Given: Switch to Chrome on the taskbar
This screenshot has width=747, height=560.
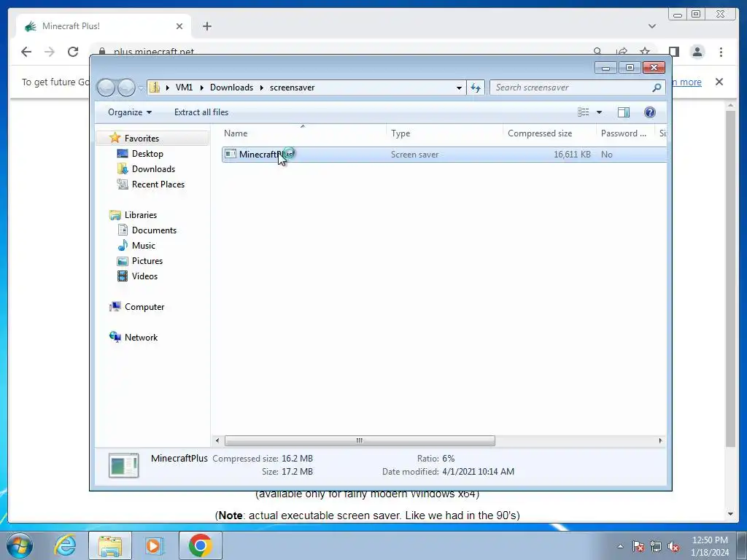Looking at the screenshot, I should click(200, 545).
